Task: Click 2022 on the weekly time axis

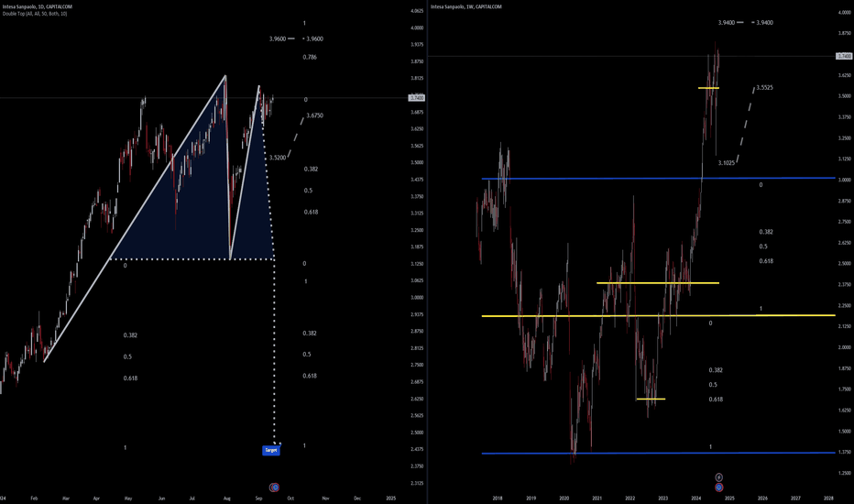Action: point(630,498)
